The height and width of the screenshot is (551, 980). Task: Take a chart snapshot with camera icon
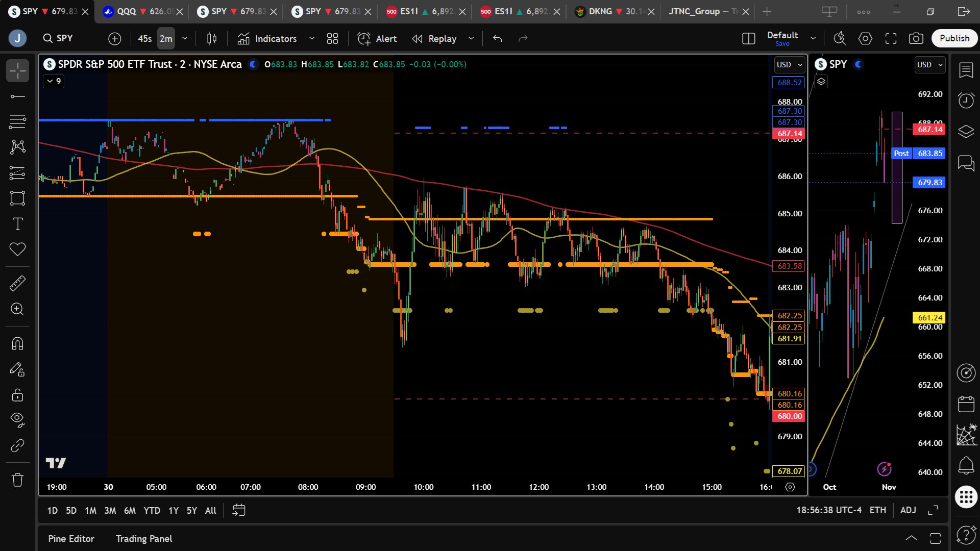[916, 38]
